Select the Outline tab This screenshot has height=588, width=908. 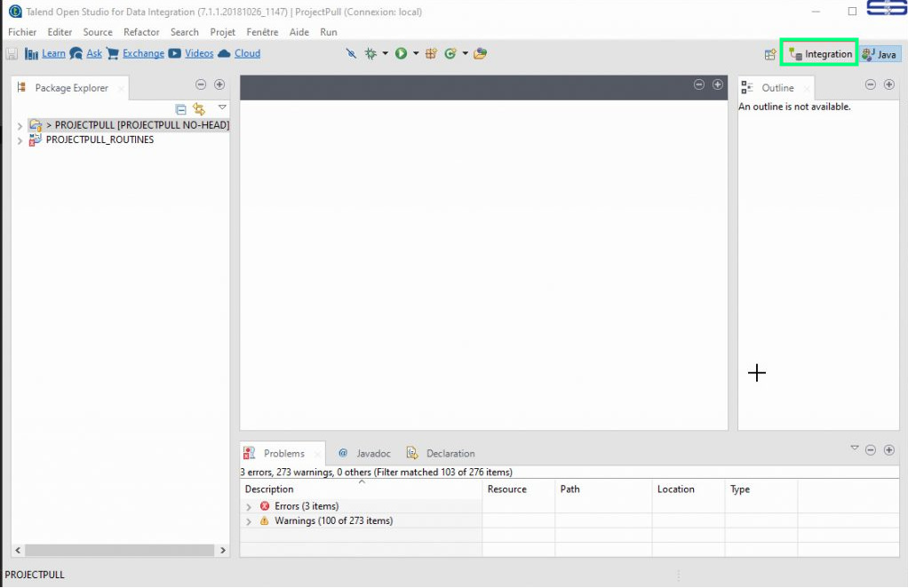776,88
